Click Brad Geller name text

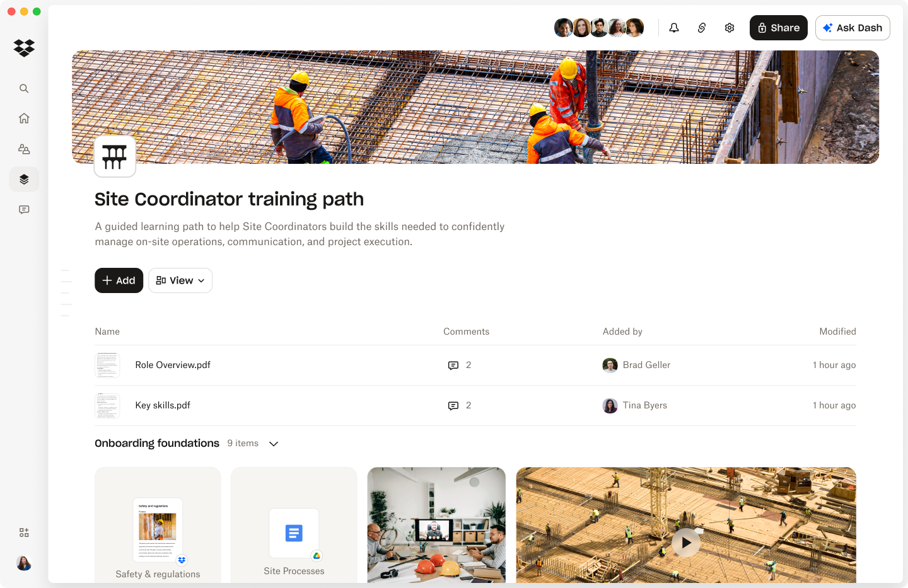[x=646, y=365]
